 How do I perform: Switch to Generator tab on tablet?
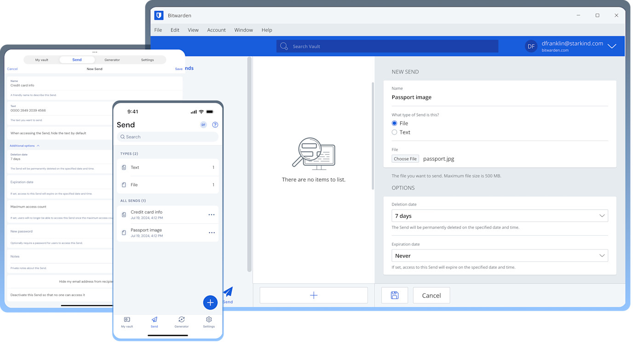[112, 60]
